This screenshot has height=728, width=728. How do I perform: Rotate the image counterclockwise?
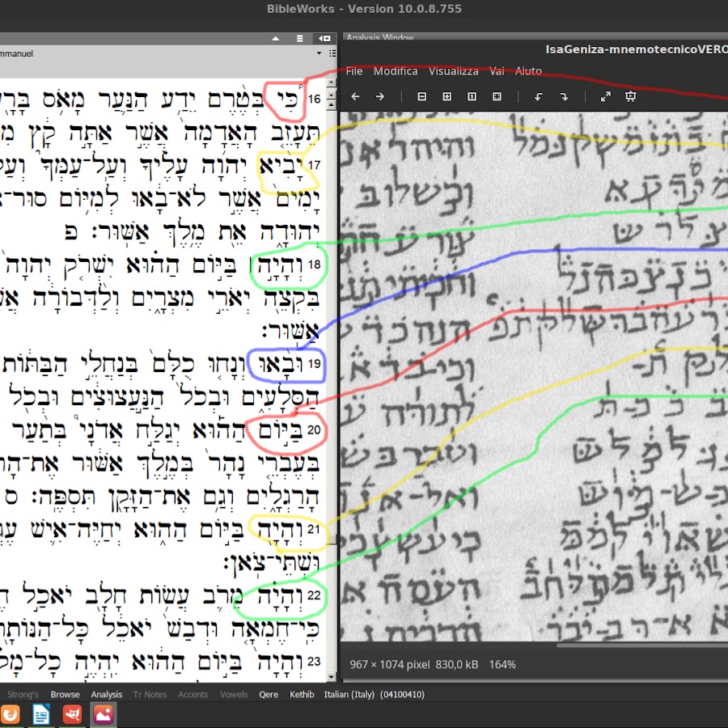pos(539,97)
